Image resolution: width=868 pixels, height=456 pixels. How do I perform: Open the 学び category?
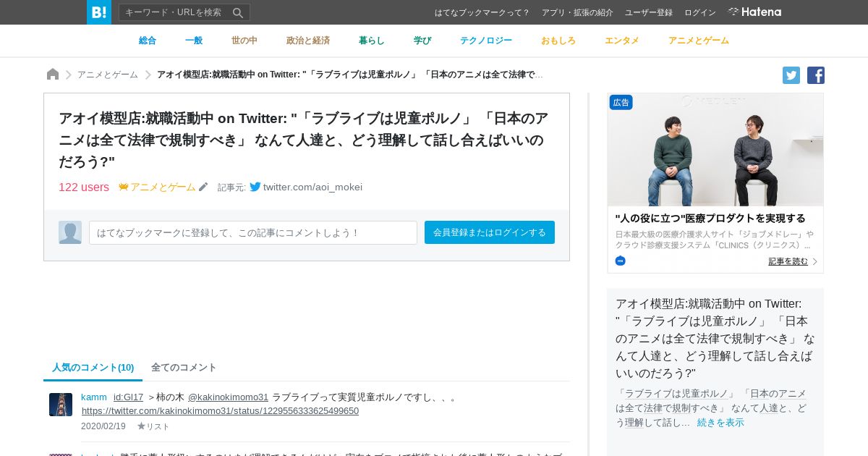(x=422, y=41)
